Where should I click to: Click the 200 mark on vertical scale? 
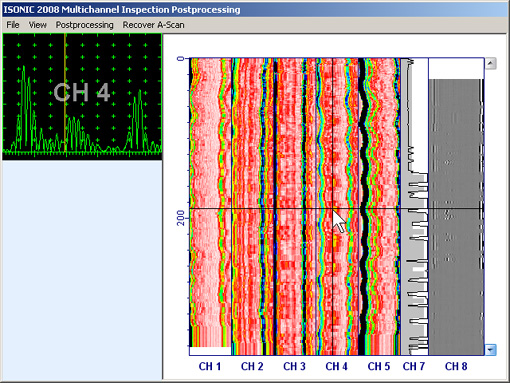[x=181, y=218]
